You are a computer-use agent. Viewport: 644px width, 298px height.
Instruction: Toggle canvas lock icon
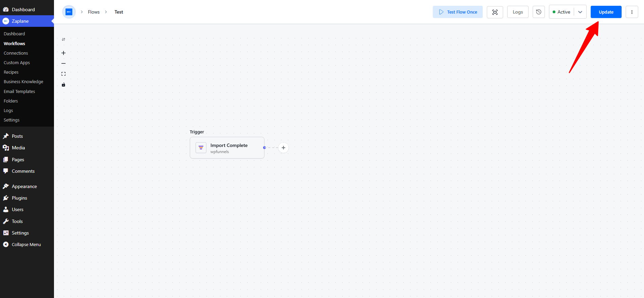tap(63, 85)
